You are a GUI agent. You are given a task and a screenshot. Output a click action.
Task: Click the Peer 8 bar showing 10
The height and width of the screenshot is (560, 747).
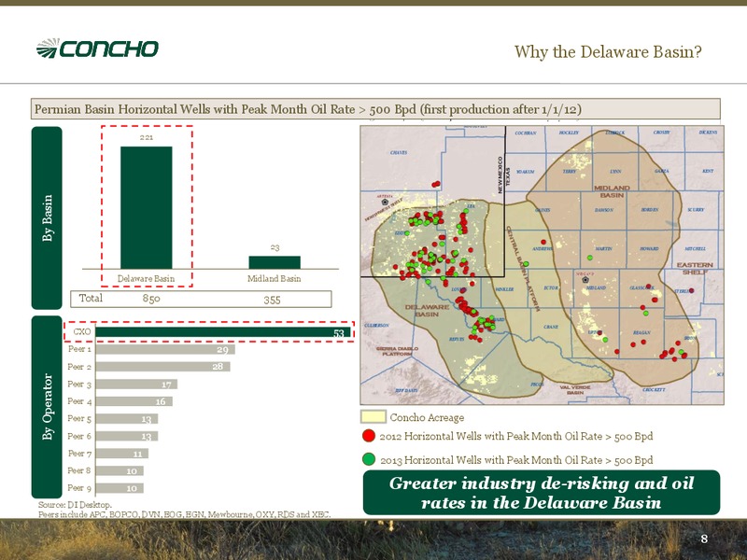120,471
